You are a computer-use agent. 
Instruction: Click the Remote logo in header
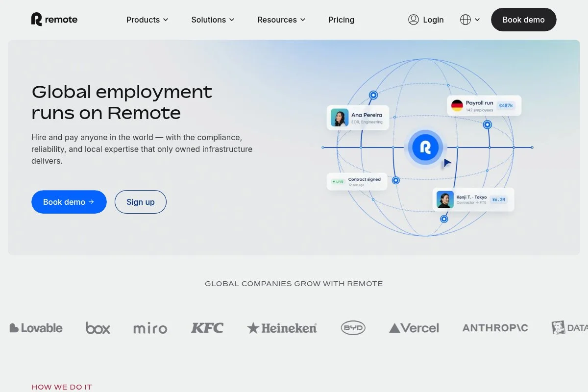pyautogui.click(x=54, y=20)
